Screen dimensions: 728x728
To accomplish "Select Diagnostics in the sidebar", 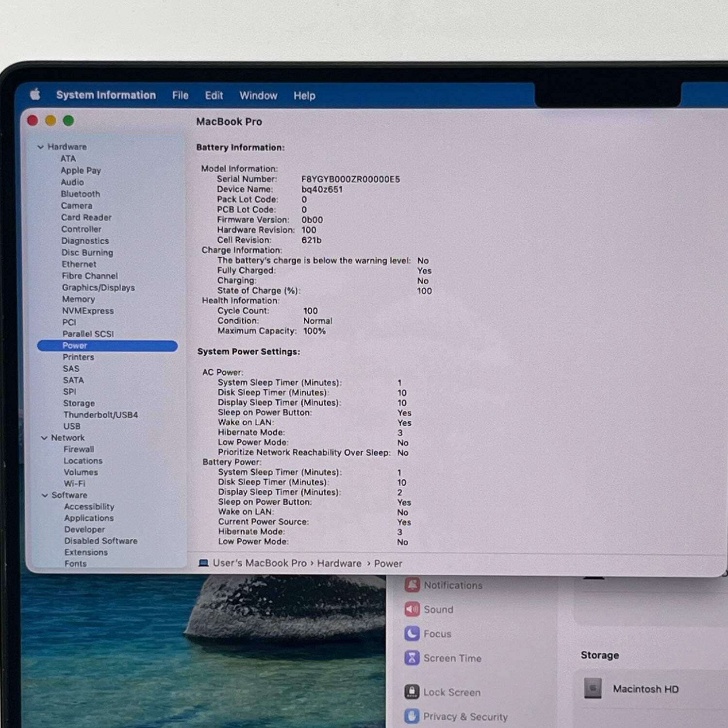I will tap(85, 241).
